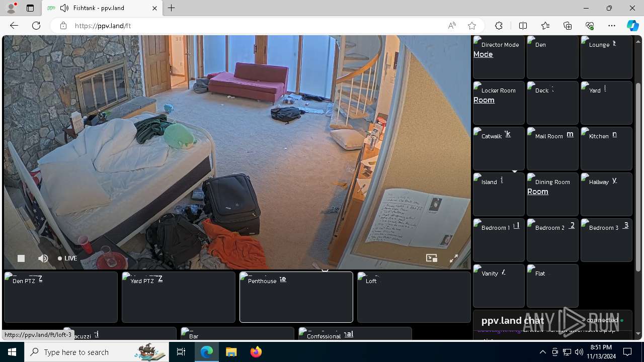
Task: Open the Loft camera tile
Action: 414,297
